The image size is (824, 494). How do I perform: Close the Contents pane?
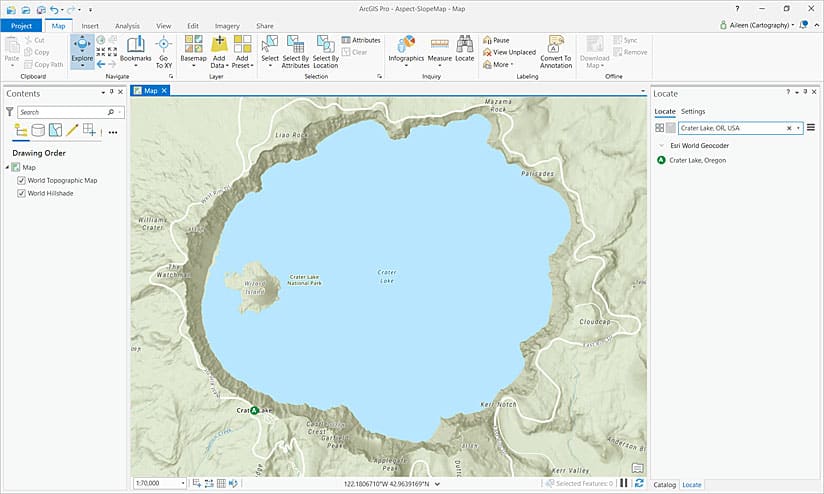click(x=120, y=92)
